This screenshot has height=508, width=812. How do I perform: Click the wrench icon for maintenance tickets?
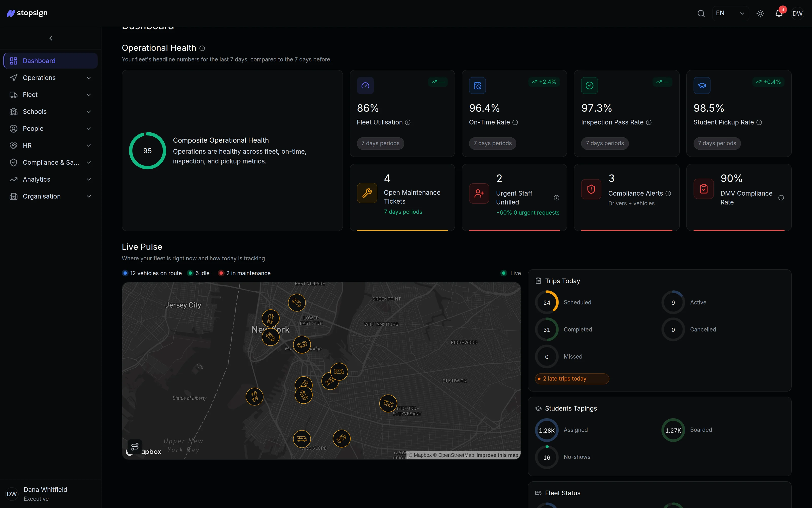click(x=367, y=193)
